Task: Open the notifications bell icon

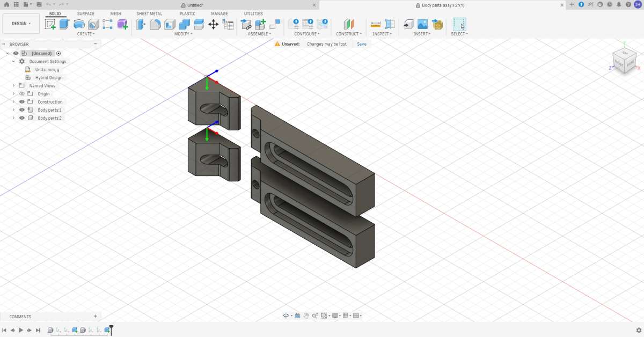Action: point(618,4)
